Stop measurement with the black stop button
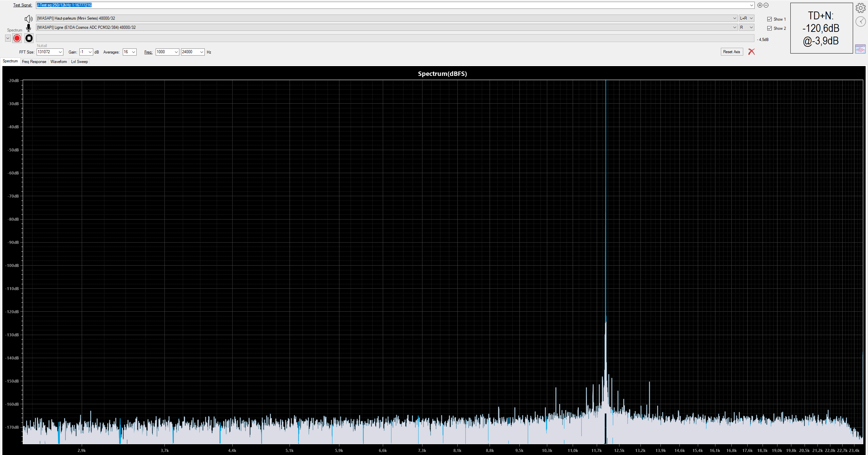The height and width of the screenshot is (455, 868). click(x=29, y=38)
